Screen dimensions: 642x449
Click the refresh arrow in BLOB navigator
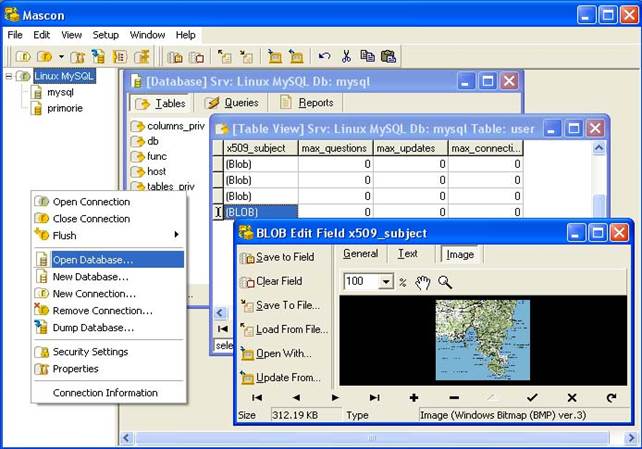tap(611, 397)
